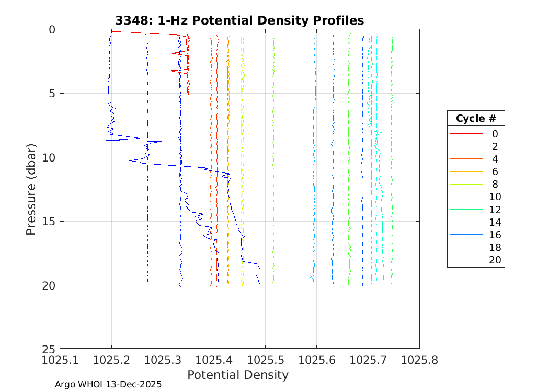Select legend entry for cycle 2
The width and height of the screenshot is (549, 392).
pos(494,146)
